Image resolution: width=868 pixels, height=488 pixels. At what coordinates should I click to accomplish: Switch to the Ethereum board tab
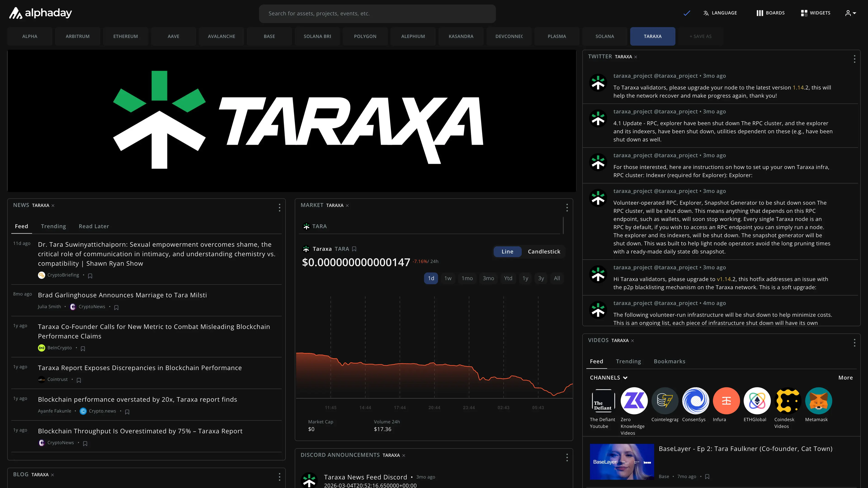click(x=125, y=36)
